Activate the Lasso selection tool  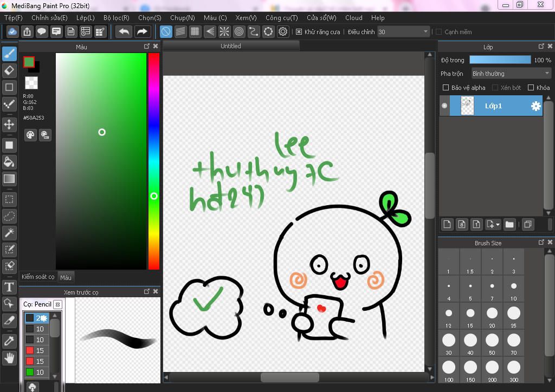point(10,216)
